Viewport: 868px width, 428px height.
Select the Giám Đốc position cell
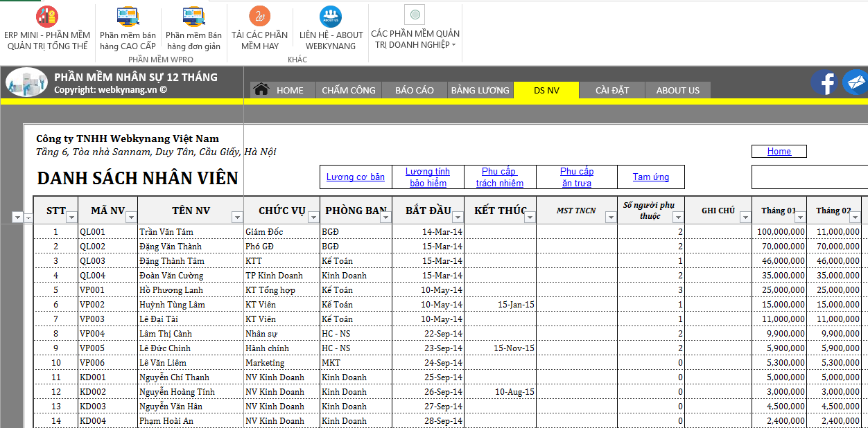(x=281, y=232)
